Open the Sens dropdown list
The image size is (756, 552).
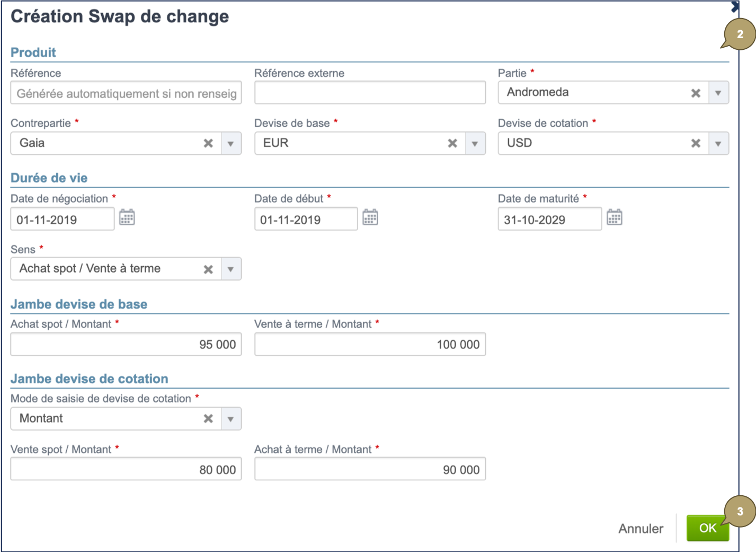pyautogui.click(x=231, y=269)
